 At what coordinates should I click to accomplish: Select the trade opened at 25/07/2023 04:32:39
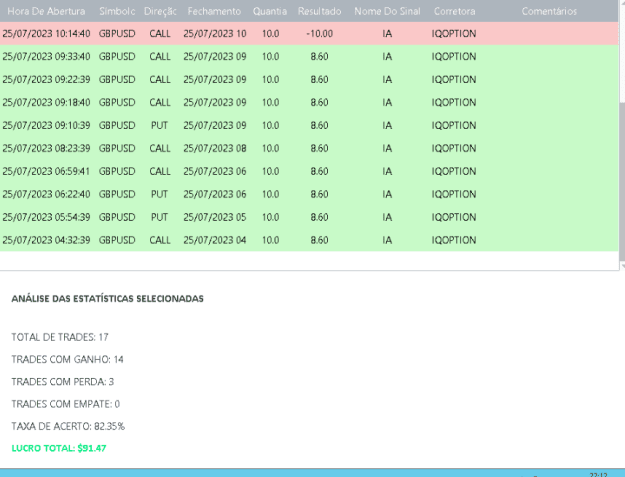tap(309, 240)
